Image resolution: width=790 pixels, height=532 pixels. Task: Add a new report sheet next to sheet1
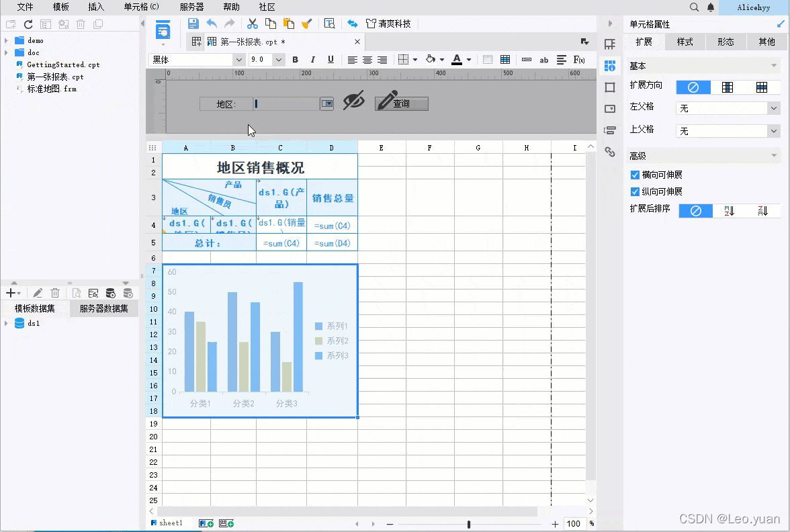(206, 523)
